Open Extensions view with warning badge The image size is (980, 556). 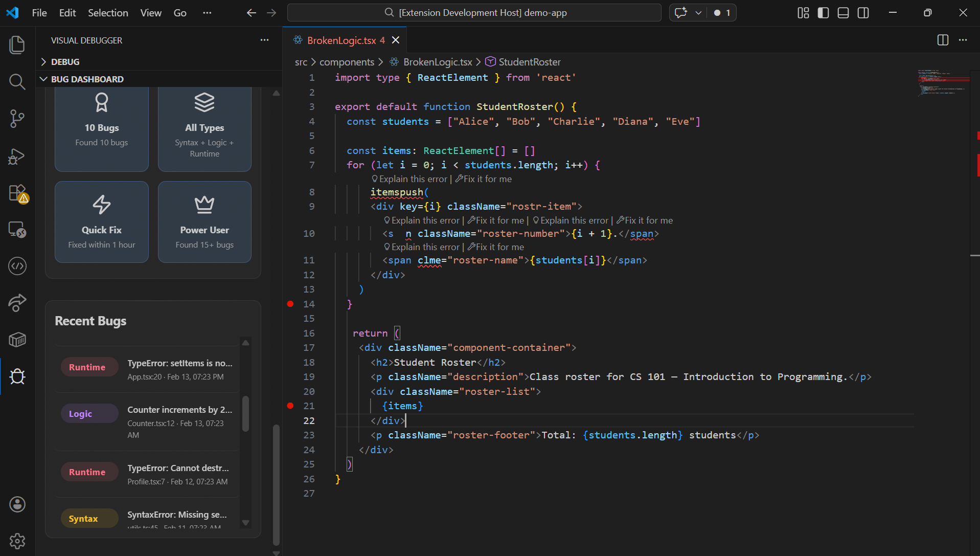tap(17, 193)
